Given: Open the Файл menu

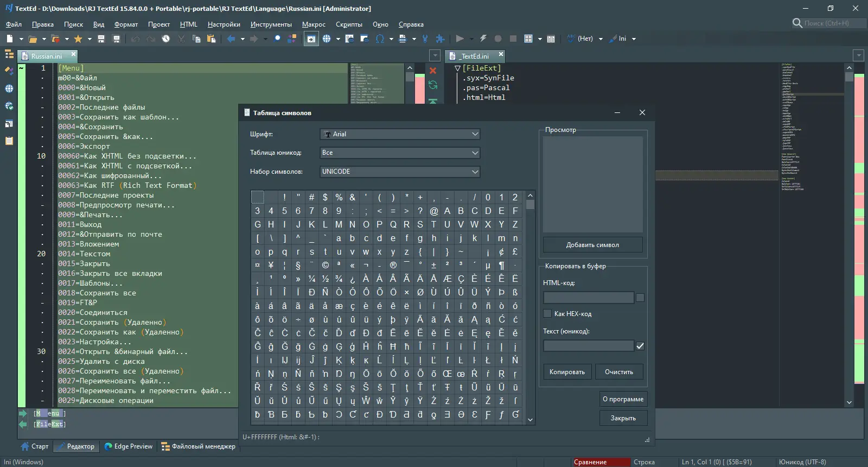Looking at the screenshot, I should pyautogui.click(x=14, y=24).
